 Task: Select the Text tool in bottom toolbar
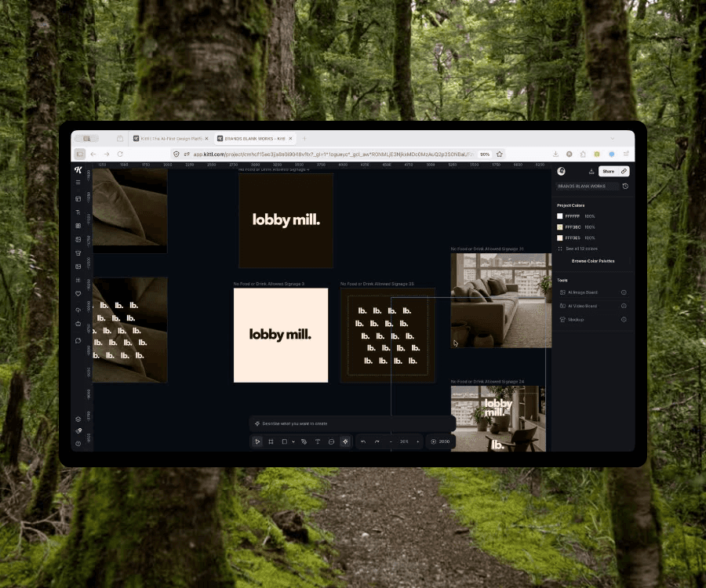coord(318,441)
